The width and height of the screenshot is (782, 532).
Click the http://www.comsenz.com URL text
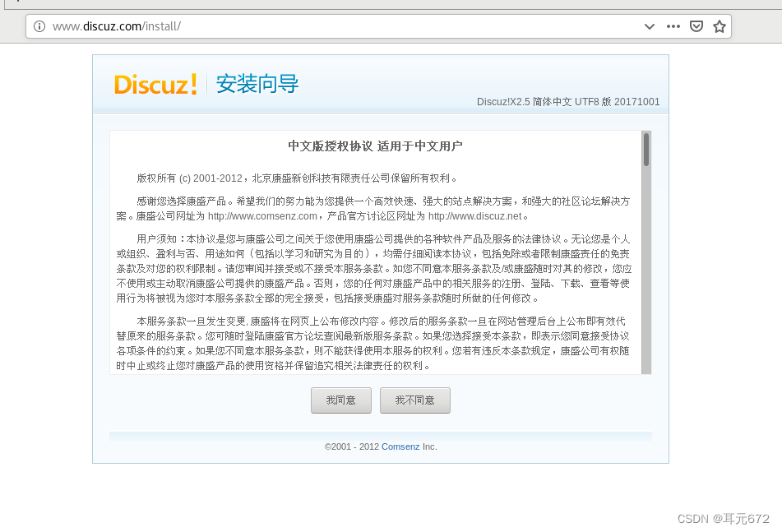point(262,216)
